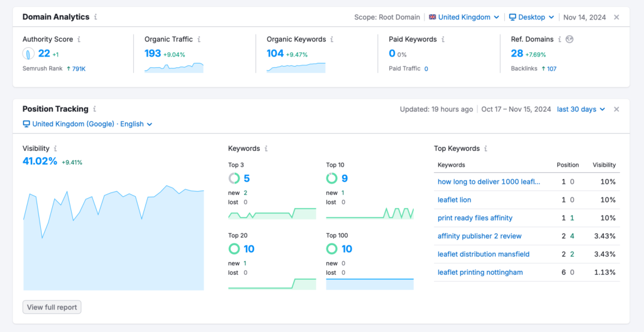Click the Visibility column header in Top Keywords

(604, 165)
